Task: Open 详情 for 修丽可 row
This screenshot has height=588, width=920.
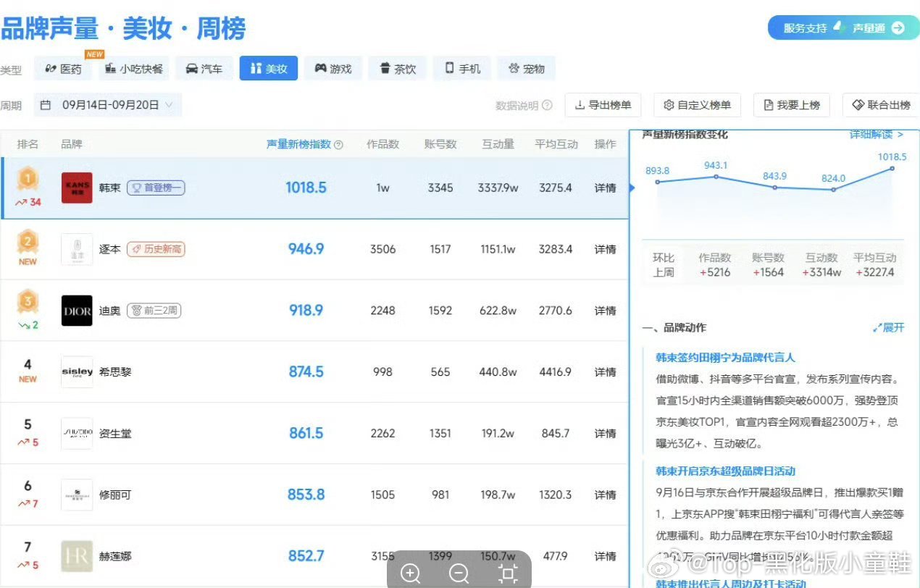Action: click(606, 495)
